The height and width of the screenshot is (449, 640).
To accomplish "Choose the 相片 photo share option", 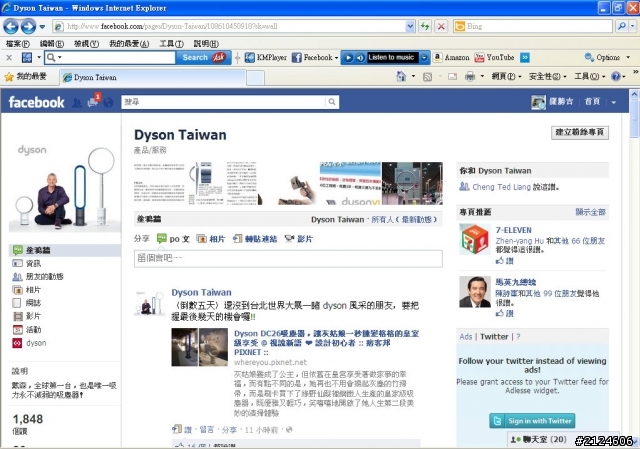I will [211, 239].
